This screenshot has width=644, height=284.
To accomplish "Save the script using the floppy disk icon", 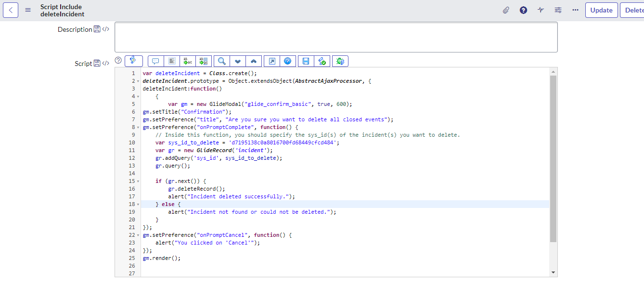I will (x=306, y=61).
